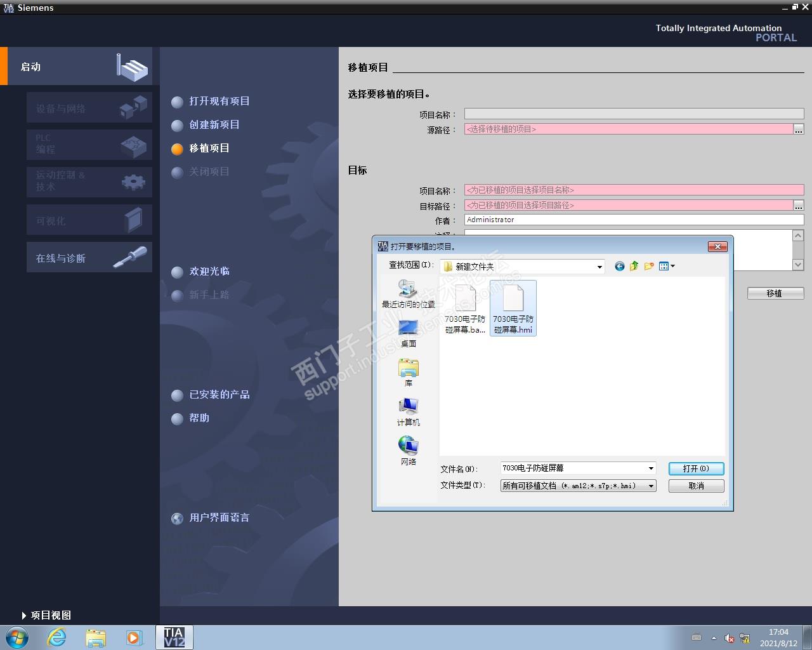Click the 目标路径 input field
812x650 pixels.
point(629,206)
